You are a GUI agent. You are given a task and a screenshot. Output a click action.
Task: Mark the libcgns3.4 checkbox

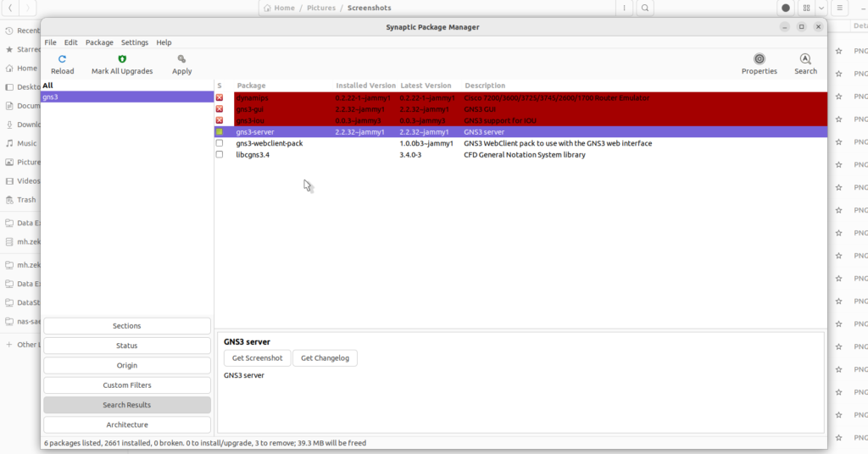coord(220,155)
